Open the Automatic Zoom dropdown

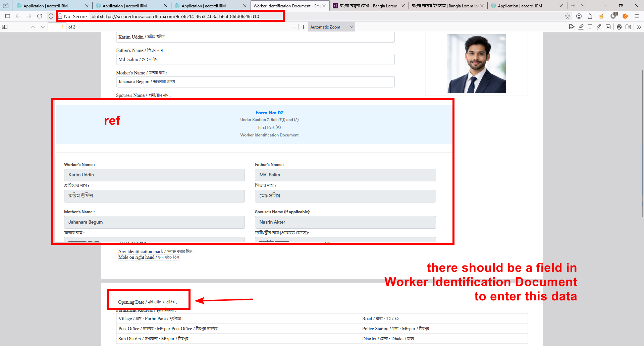[x=331, y=27]
